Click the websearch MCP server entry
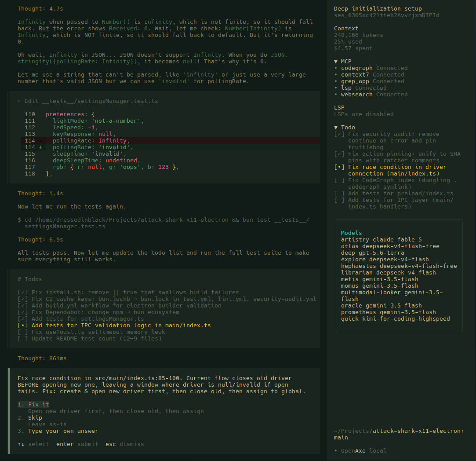Screen dimensions: 476x461 [371, 95]
